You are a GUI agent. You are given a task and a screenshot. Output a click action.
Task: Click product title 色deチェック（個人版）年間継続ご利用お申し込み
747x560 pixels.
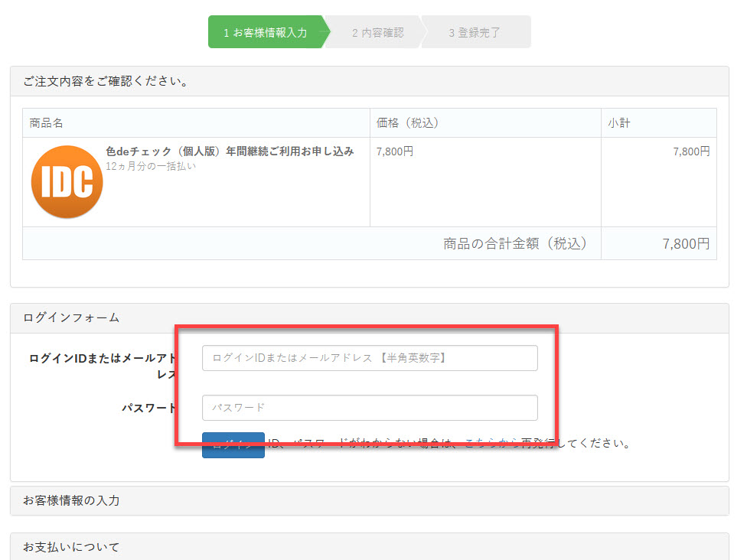[x=229, y=151]
